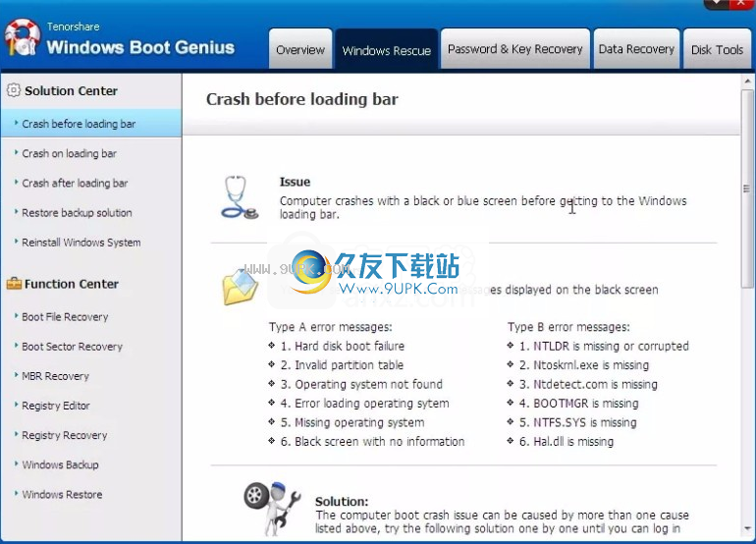The width and height of the screenshot is (756, 544).
Task: Click the Function Center heading
Action: tap(72, 284)
